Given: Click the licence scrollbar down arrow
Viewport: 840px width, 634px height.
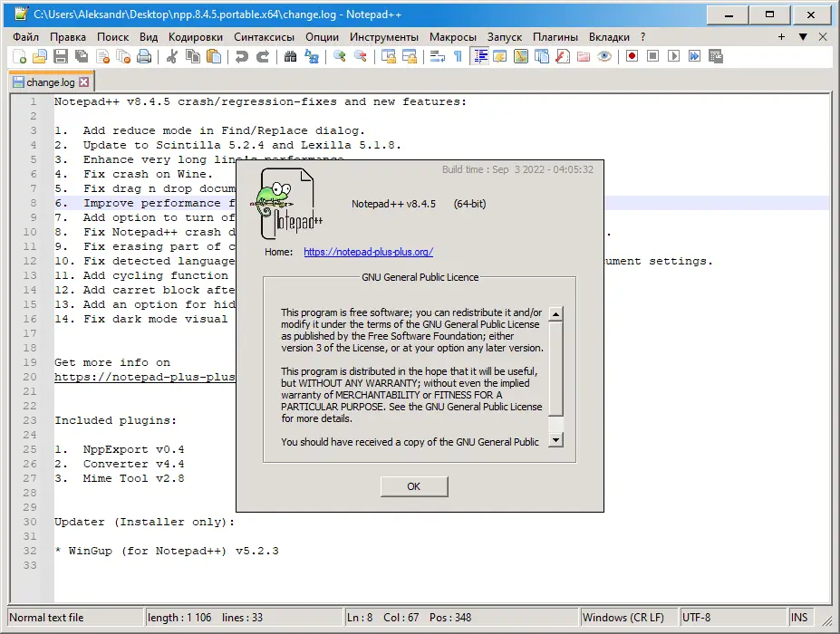Looking at the screenshot, I should pyautogui.click(x=556, y=441).
